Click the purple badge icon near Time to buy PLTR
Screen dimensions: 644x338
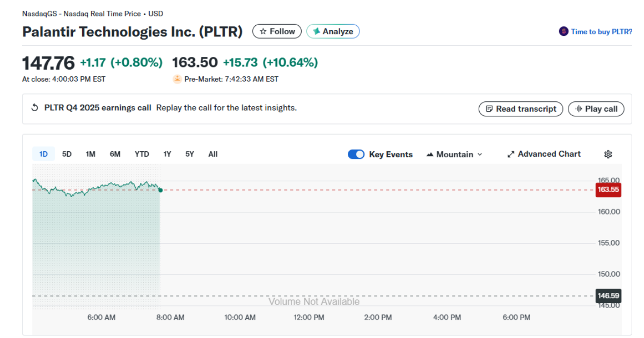click(x=563, y=32)
